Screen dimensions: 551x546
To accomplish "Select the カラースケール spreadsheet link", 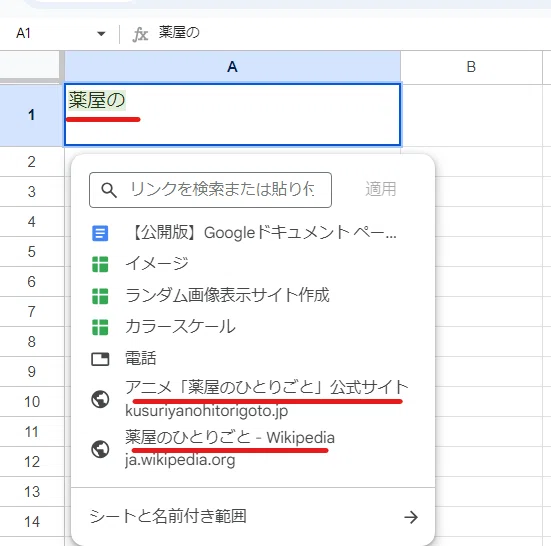I will coord(253,327).
